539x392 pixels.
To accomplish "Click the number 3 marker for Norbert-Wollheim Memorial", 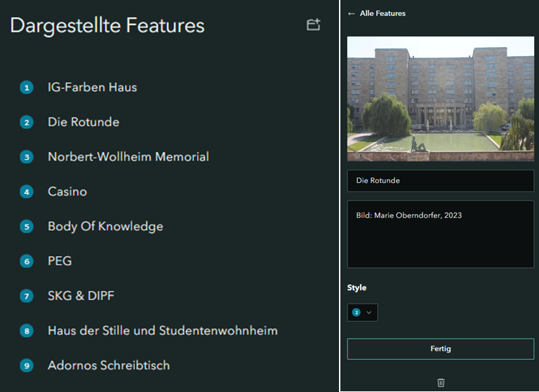I will pyautogui.click(x=27, y=157).
